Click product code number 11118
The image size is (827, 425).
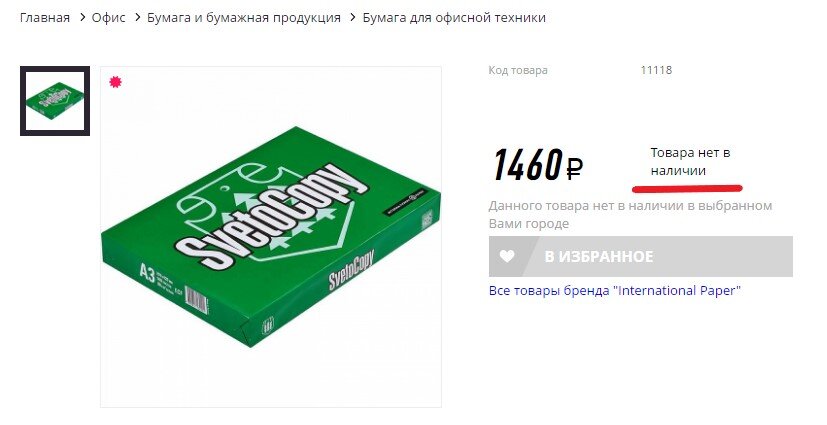coord(656,70)
